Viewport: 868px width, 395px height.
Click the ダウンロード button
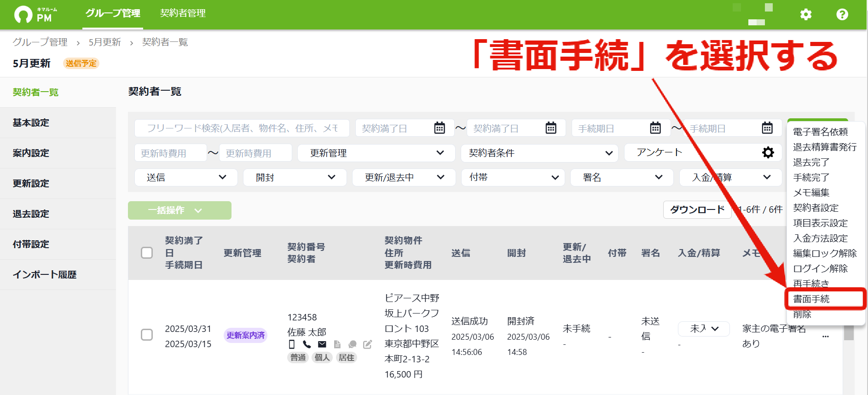(x=697, y=210)
